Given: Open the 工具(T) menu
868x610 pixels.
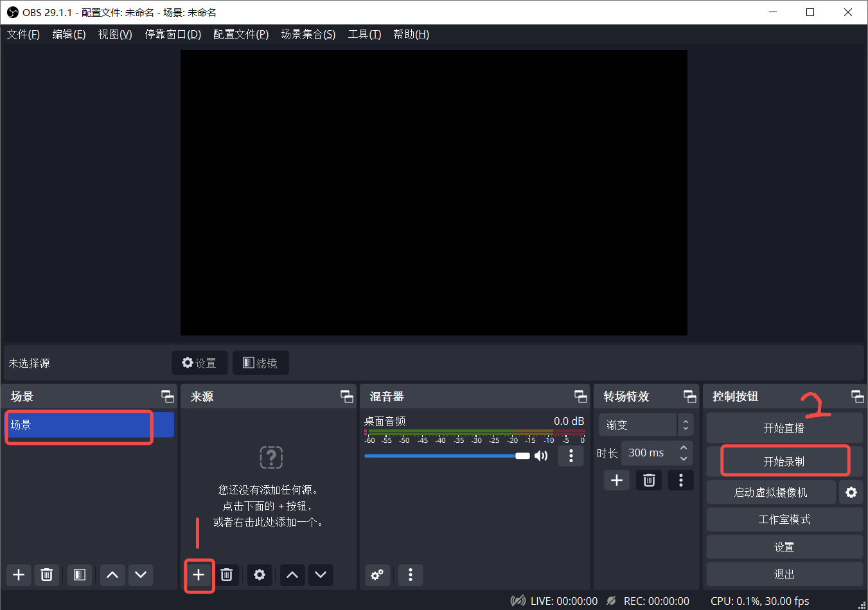Looking at the screenshot, I should pyautogui.click(x=364, y=34).
